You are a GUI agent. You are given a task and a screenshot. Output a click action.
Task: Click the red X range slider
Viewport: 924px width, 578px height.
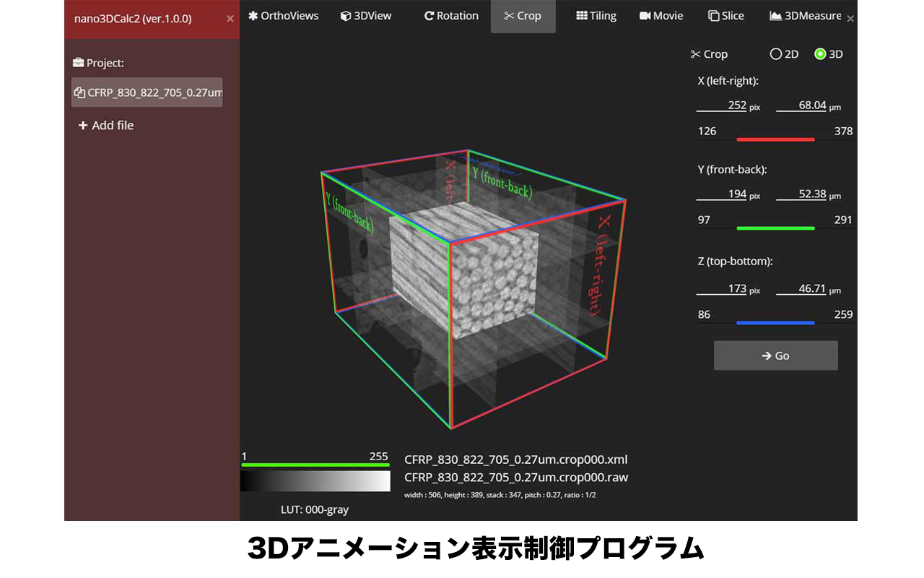click(775, 139)
